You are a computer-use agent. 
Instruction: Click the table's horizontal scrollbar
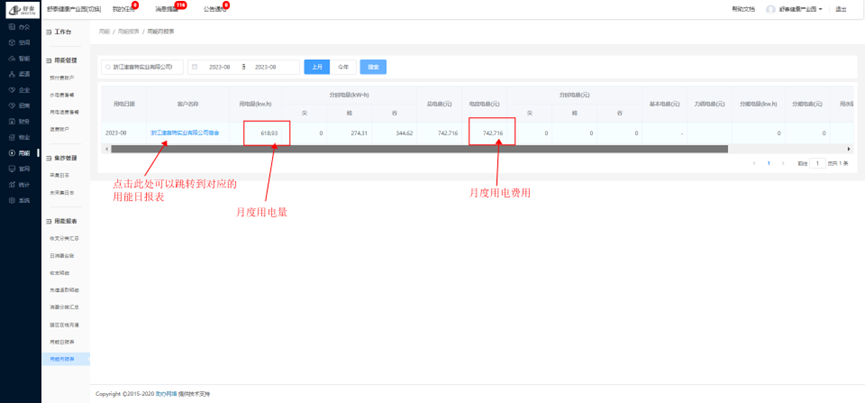[x=419, y=149]
